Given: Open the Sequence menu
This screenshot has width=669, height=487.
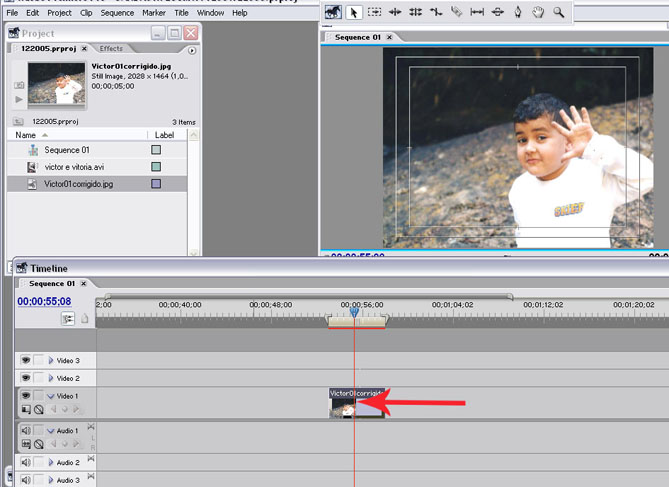Looking at the screenshot, I should click(x=117, y=13).
